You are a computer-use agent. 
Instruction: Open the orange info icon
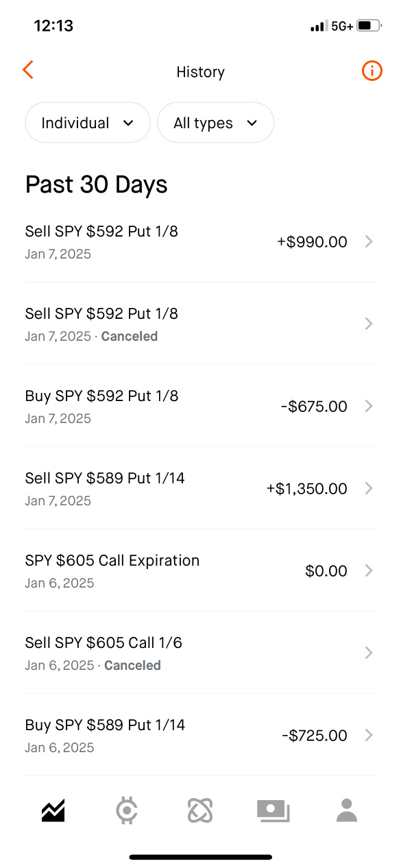pyautogui.click(x=372, y=70)
